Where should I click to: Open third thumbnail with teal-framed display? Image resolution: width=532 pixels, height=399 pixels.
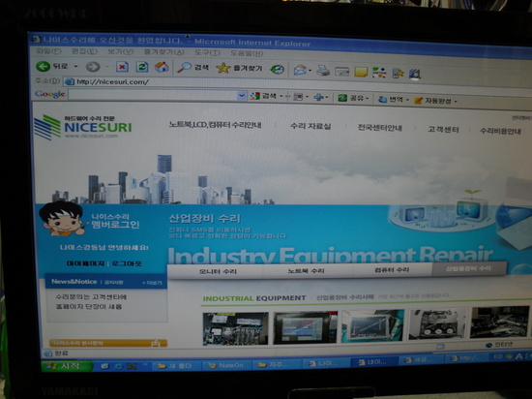click(372, 325)
